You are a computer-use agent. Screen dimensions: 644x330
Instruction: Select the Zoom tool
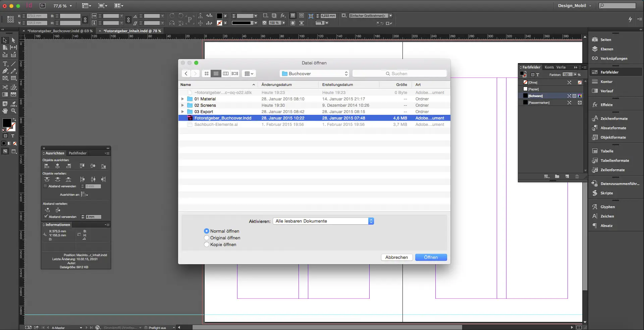(14, 111)
